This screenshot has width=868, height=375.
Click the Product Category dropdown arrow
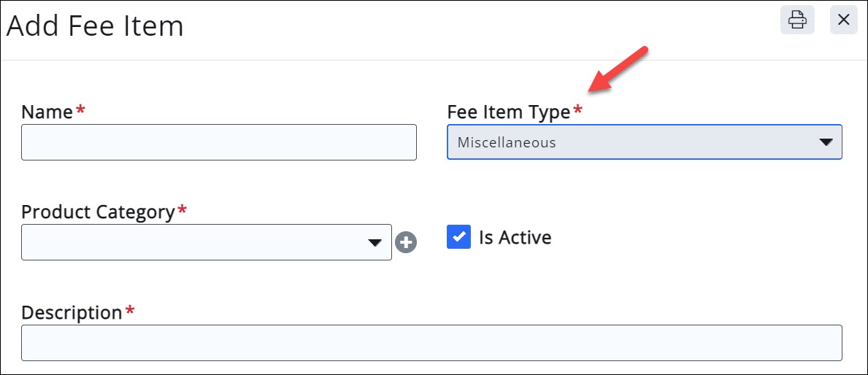coord(375,243)
